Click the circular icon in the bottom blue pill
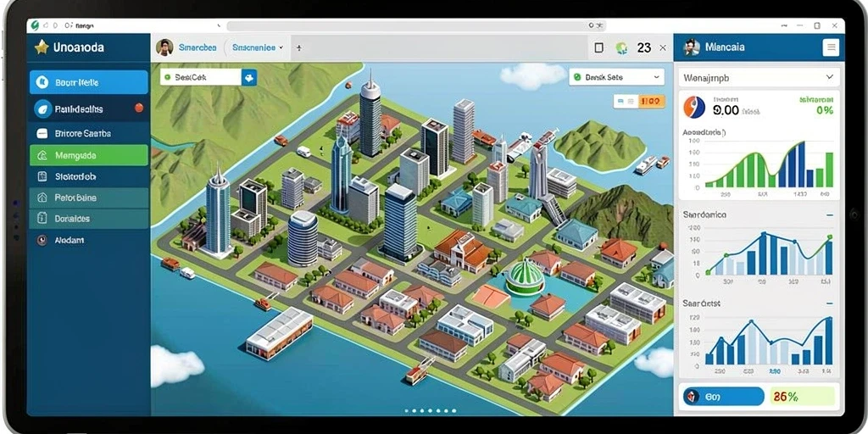The height and width of the screenshot is (434, 868). [x=692, y=397]
